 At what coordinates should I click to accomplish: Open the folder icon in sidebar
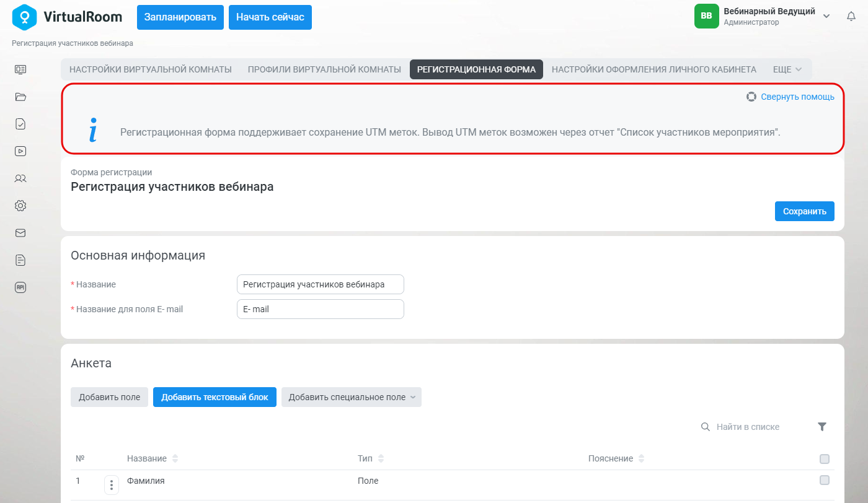20,97
